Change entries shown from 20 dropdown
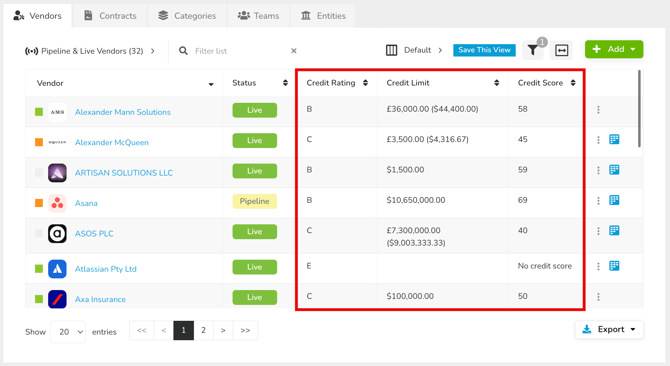This screenshot has width=670, height=366. [68, 332]
